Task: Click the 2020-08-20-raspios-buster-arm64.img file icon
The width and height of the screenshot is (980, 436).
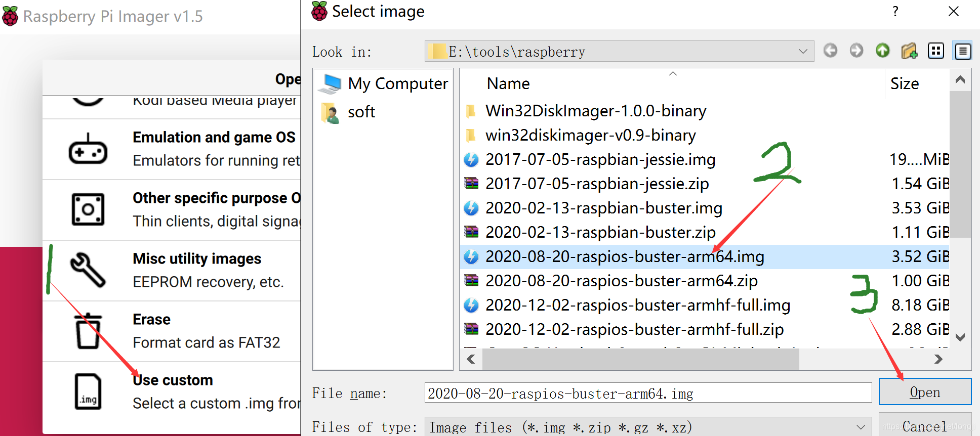Action: pyautogui.click(x=471, y=256)
